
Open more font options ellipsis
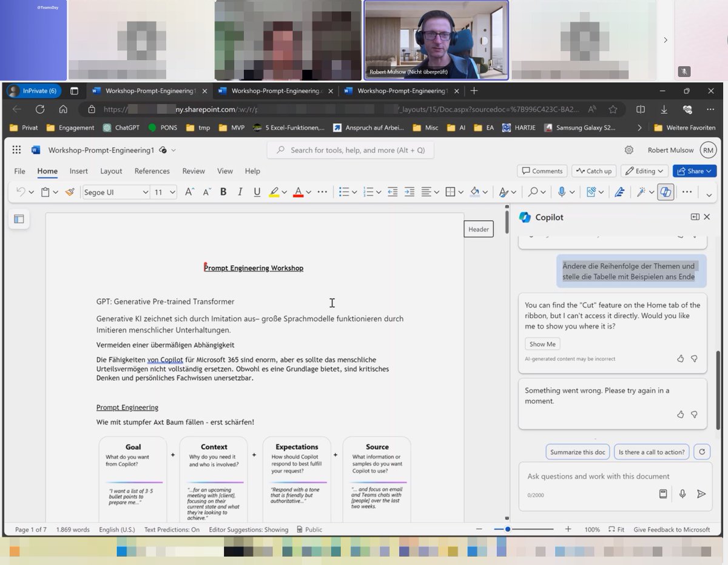(322, 192)
